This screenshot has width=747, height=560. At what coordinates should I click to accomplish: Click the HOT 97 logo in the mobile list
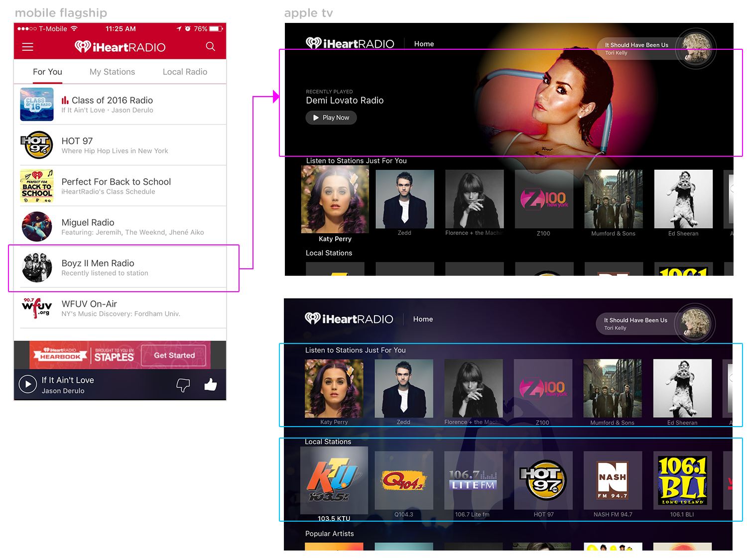click(37, 145)
